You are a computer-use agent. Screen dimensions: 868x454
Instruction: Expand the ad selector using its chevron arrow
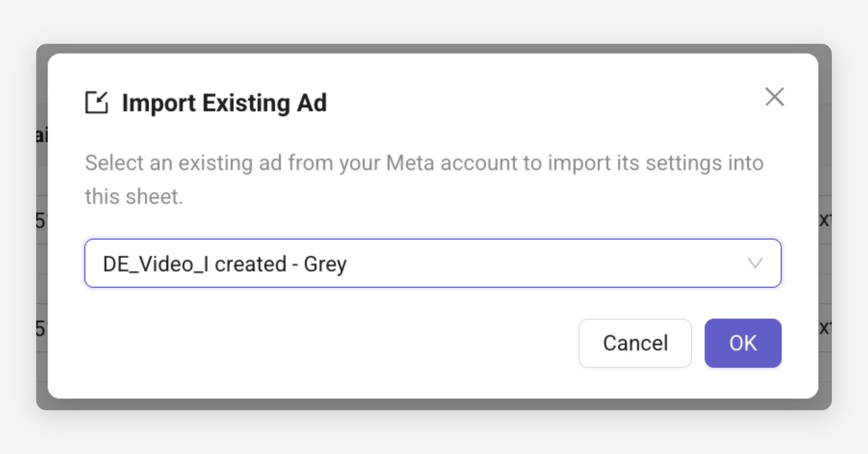pyautogui.click(x=755, y=263)
